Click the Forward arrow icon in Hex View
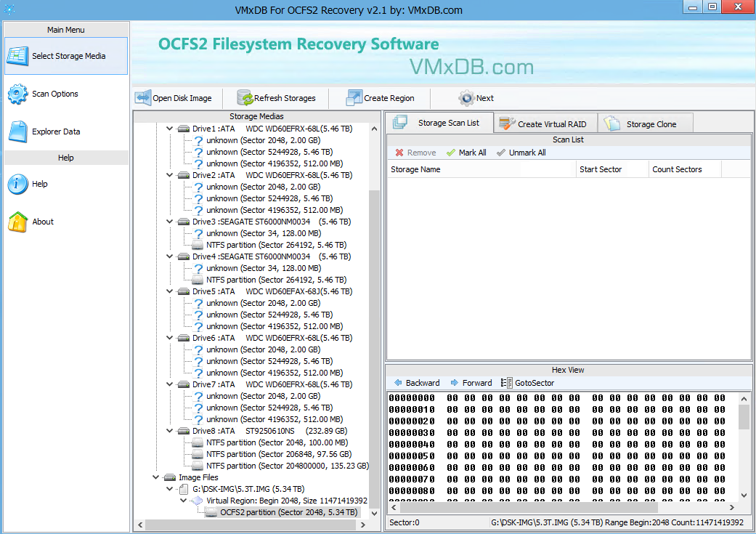 454,383
